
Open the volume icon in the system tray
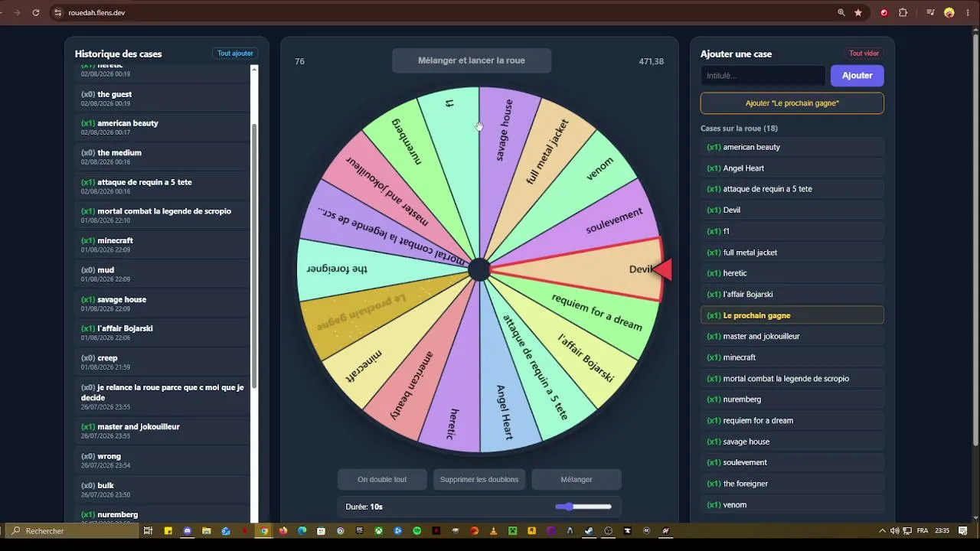click(x=893, y=530)
